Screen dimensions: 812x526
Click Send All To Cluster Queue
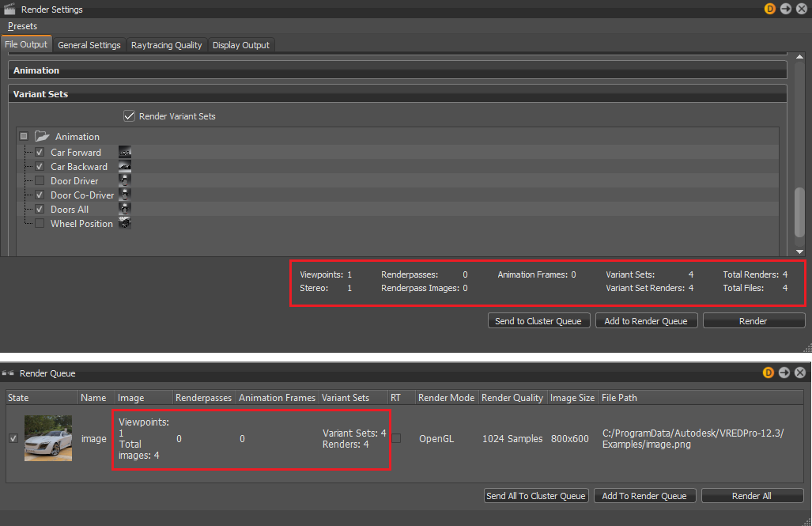point(535,495)
